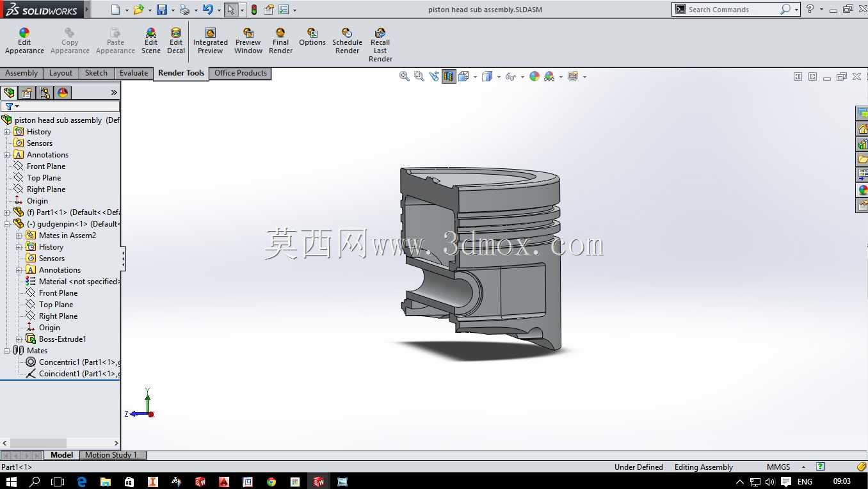Click the Zoom to Fit icon
868x489 pixels.
pyautogui.click(x=405, y=76)
